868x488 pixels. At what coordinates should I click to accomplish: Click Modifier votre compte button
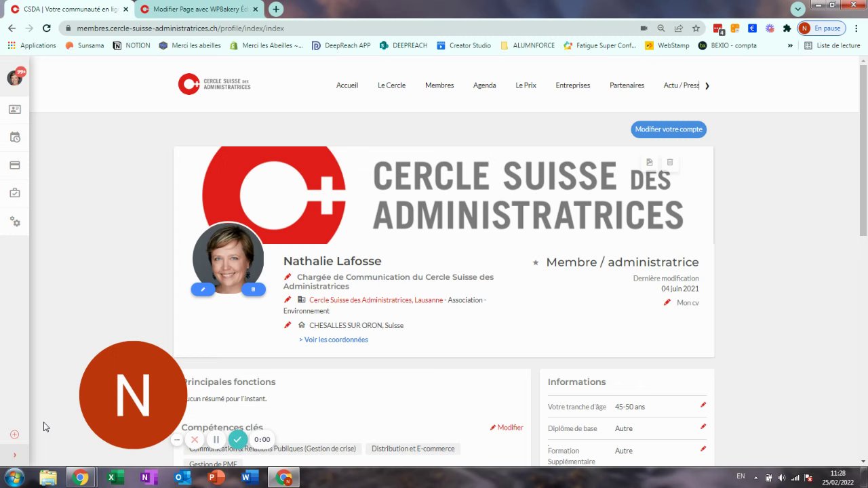tap(669, 129)
